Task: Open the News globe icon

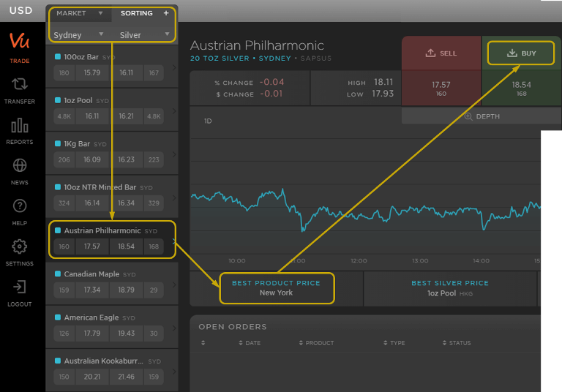Action: (x=19, y=165)
